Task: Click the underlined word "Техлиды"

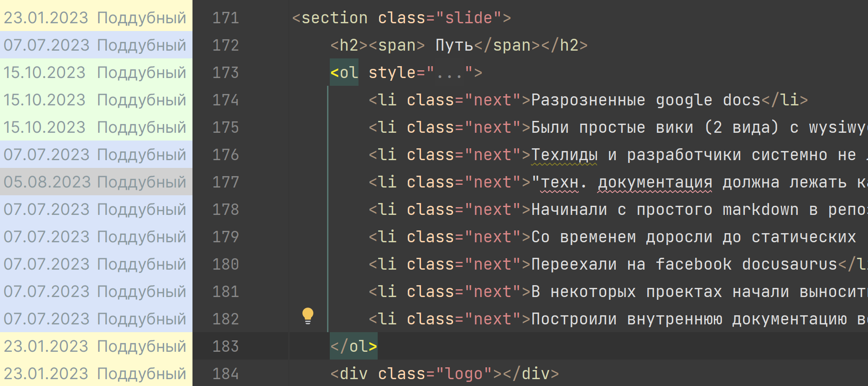Action: 564,155
